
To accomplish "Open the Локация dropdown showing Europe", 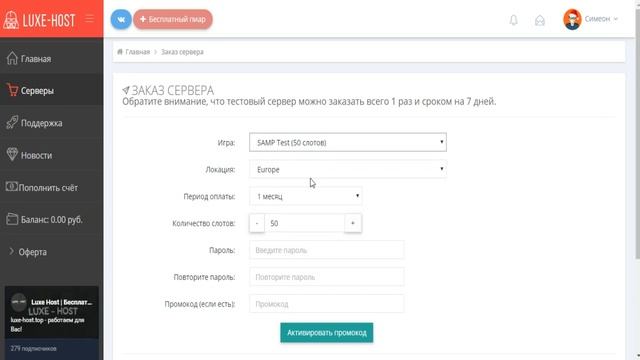I will click(x=348, y=169).
